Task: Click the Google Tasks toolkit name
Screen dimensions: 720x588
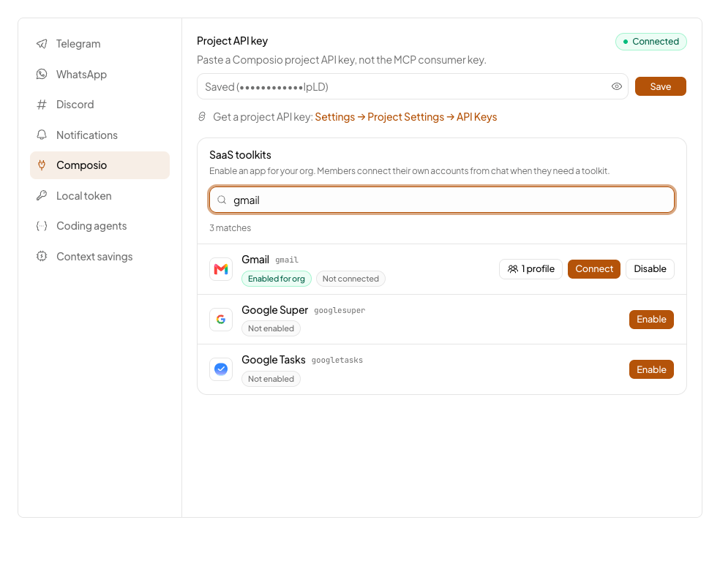Action: click(273, 360)
